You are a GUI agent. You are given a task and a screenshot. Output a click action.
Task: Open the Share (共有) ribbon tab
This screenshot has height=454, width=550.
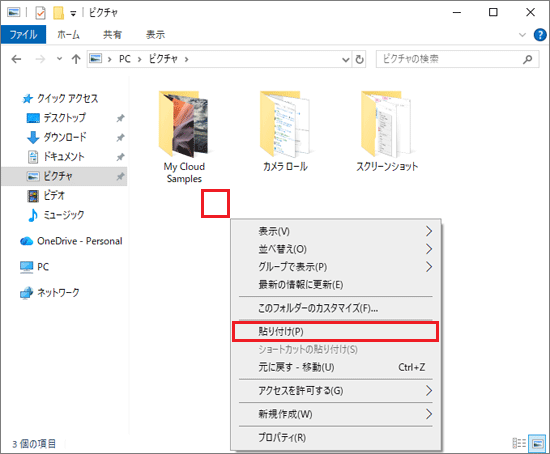point(112,35)
